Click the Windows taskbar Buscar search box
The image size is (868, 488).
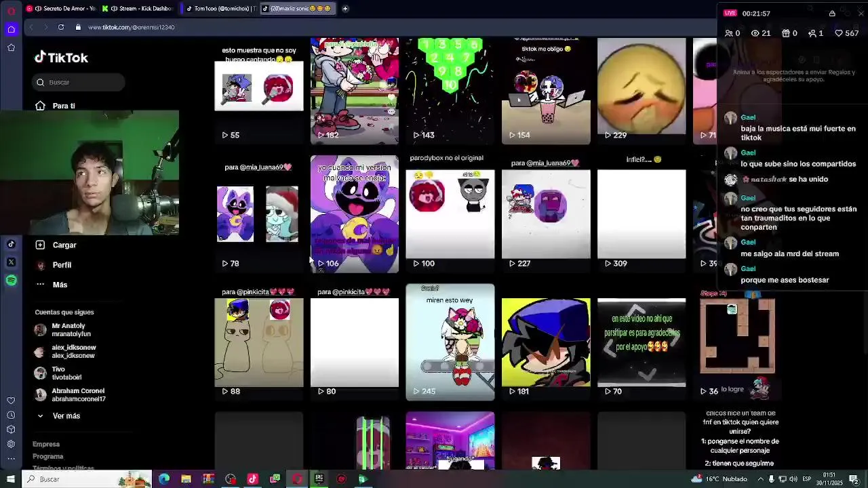(88, 479)
